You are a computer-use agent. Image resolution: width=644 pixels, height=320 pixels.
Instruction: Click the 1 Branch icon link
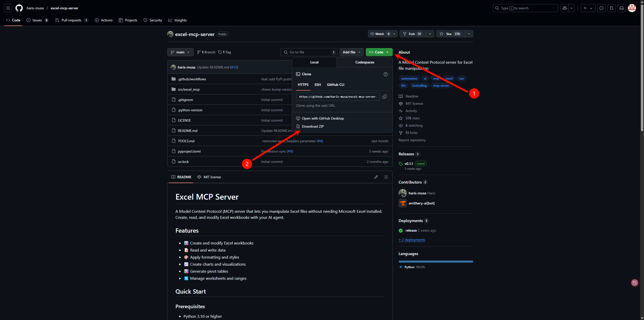click(206, 52)
